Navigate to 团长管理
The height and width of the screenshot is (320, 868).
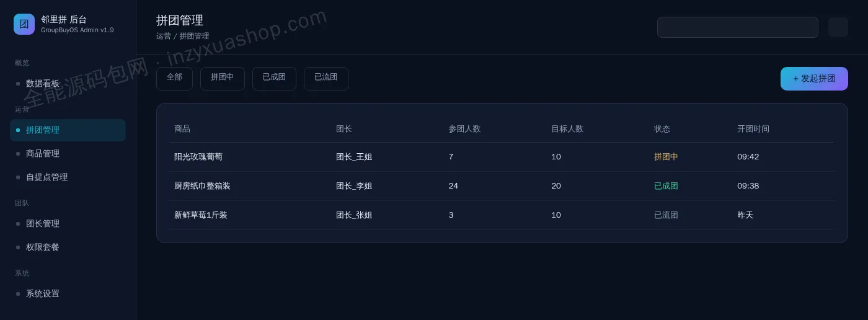click(68, 224)
